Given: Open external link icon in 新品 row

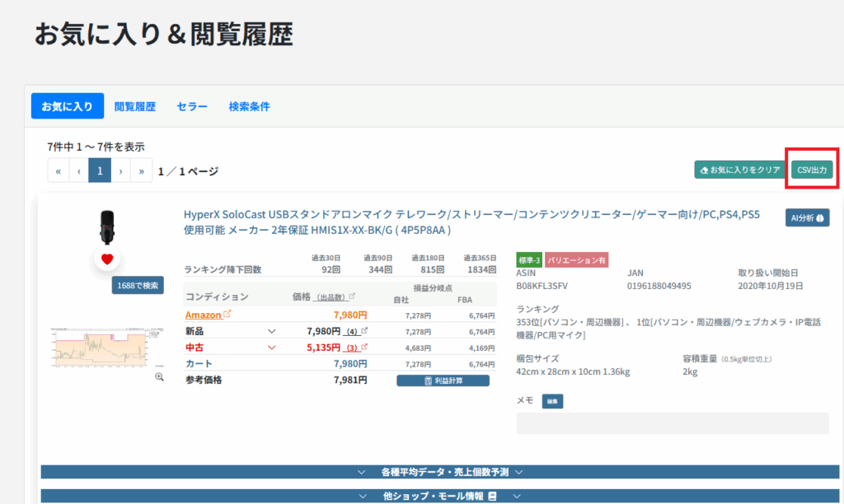Looking at the screenshot, I should (364, 330).
